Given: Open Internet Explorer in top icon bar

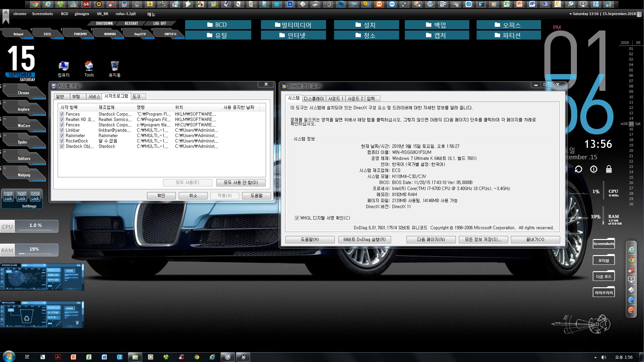Looking at the screenshot, I should coord(48,4).
